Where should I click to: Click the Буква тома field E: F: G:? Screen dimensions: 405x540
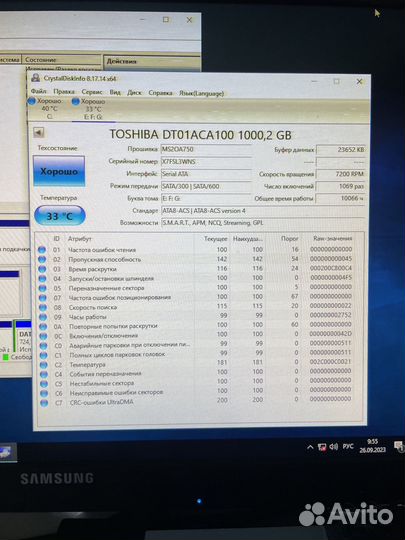coord(206,199)
